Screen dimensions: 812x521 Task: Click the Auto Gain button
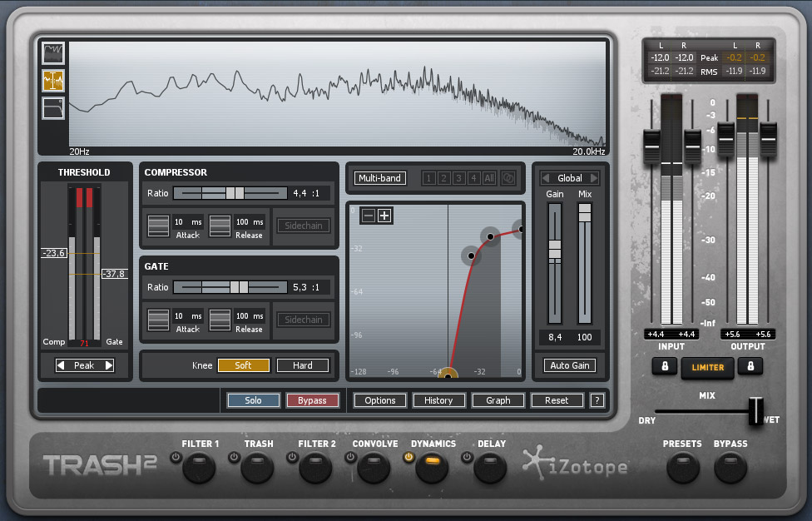569,365
